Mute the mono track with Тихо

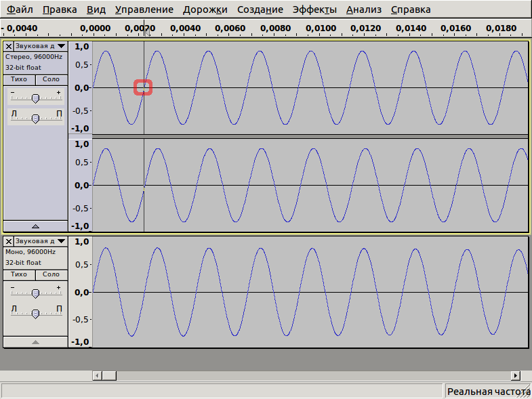point(19,274)
